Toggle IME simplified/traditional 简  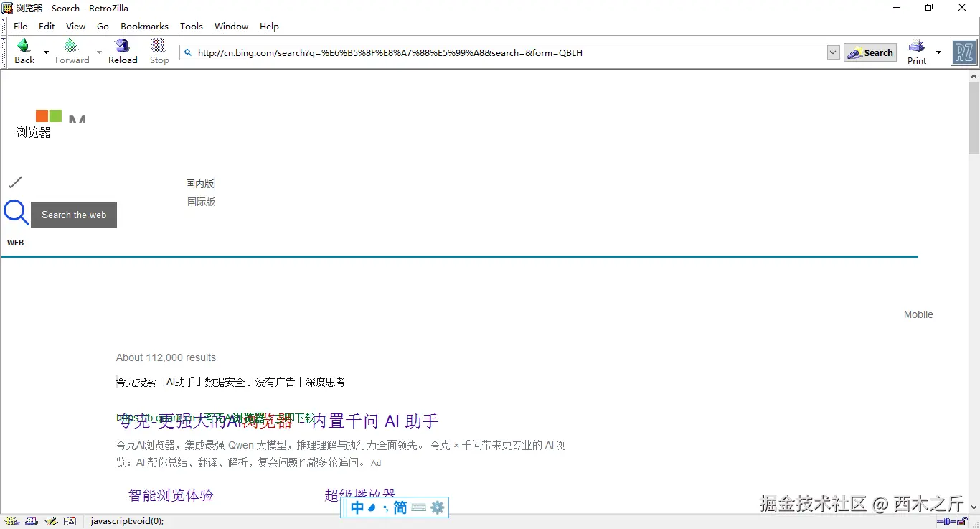tap(400, 508)
